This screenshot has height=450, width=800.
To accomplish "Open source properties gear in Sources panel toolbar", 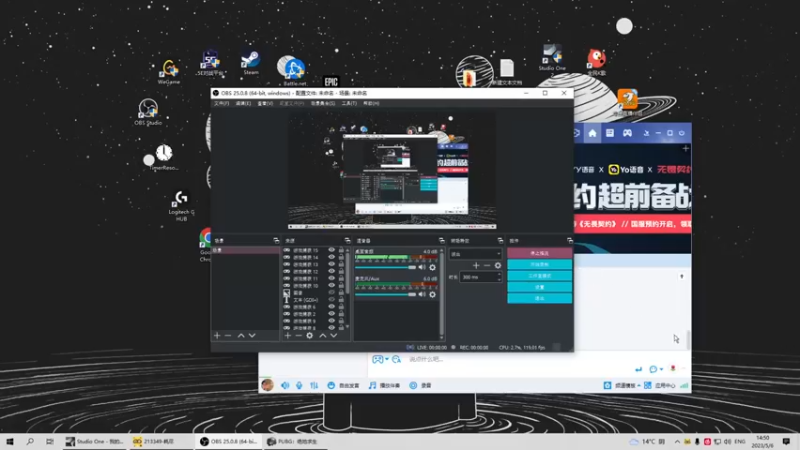I will [x=310, y=335].
